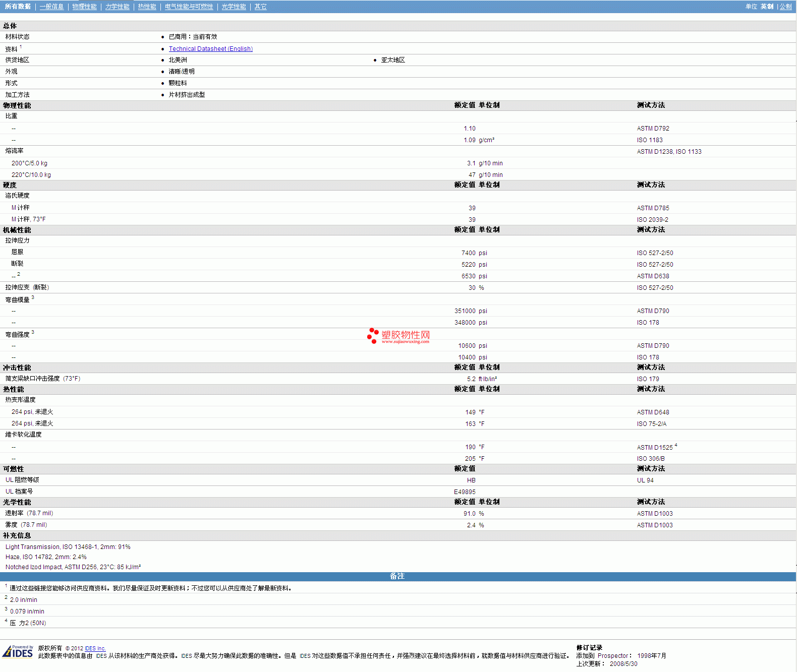The height and width of the screenshot is (672, 797).
Task: Select the 其它 tab
Action: [260, 7]
